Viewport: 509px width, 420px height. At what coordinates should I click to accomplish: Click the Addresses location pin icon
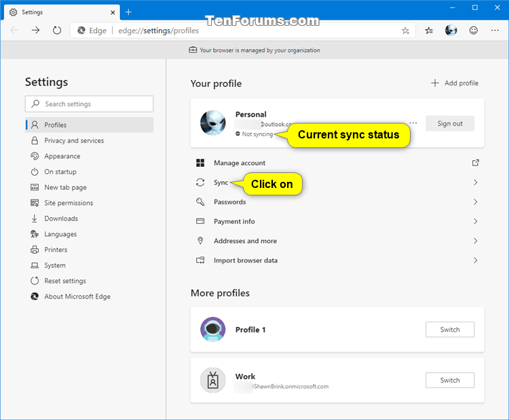[x=200, y=240]
